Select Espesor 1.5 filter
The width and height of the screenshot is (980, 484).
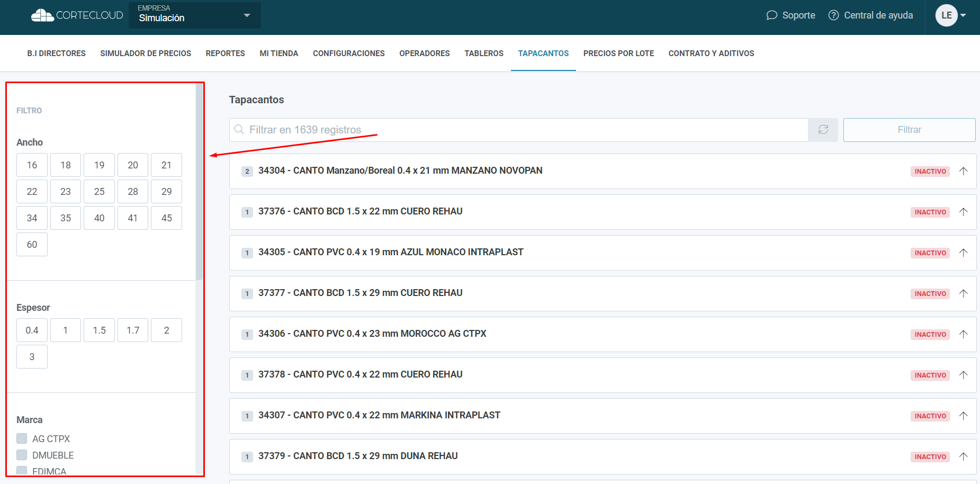point(99,330)
